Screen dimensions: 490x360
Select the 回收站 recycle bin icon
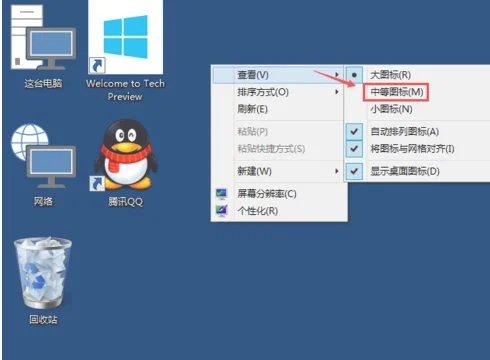pos(43,281)
